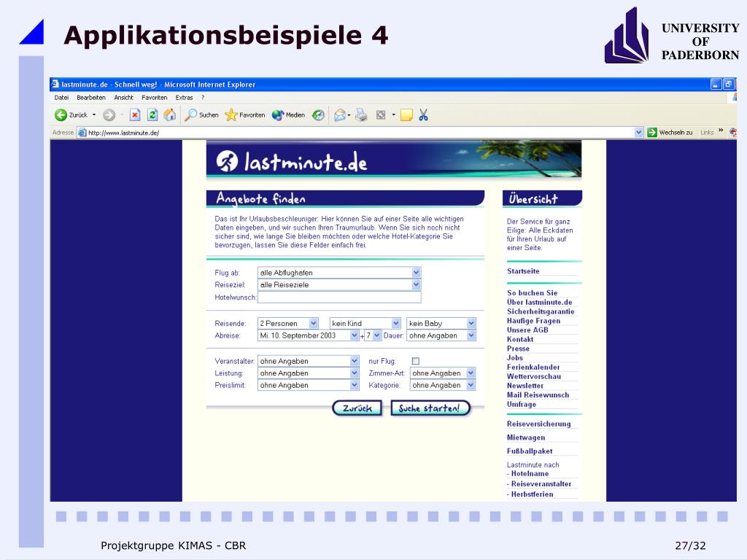The width and height of the screenshot is (747, 560).
Task: Open the plus 7 days dropdown
Action: tap(377, 335)
